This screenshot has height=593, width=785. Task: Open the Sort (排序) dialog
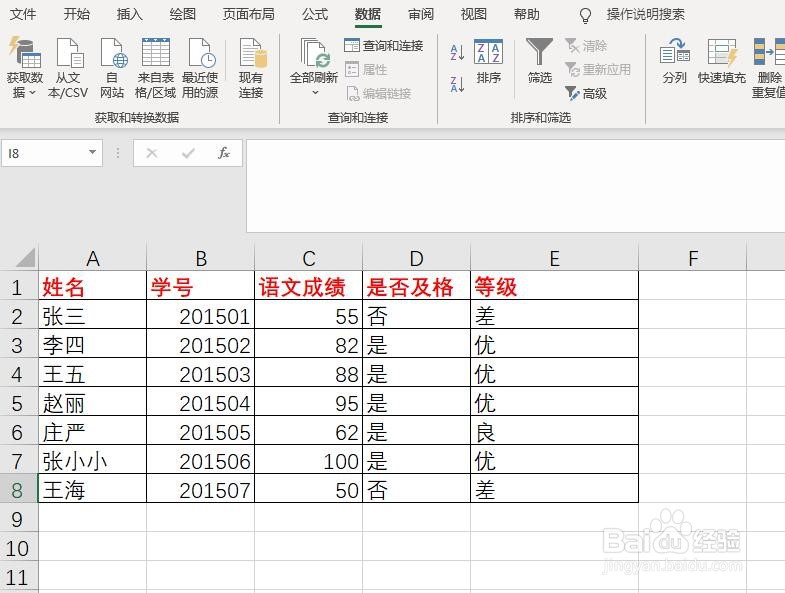point(489,61)
